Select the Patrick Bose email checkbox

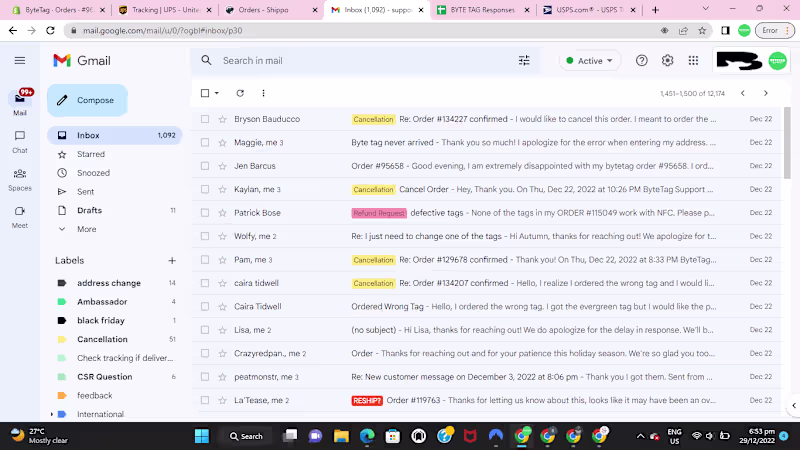[205, 213]
